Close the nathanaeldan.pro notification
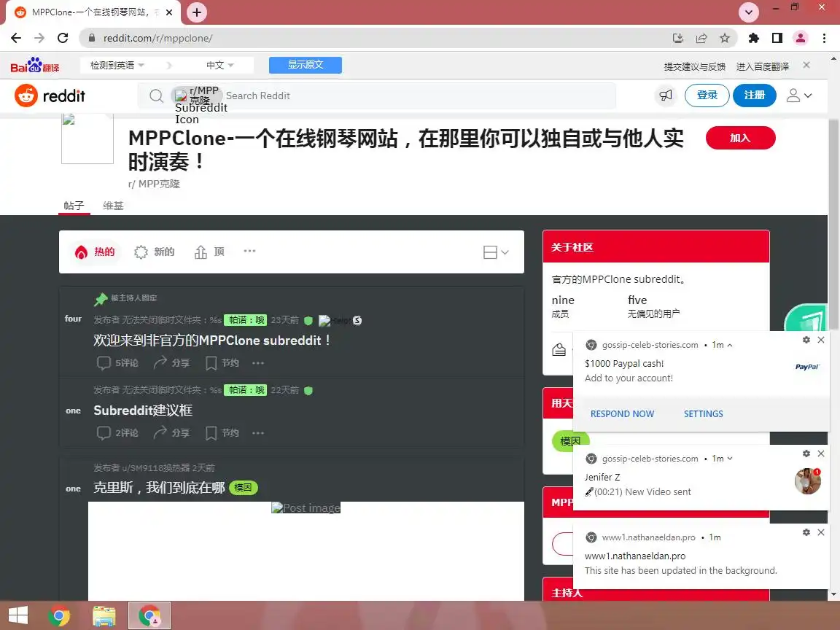840x630 pixels. pyautogui.click(x=821, y=532)
